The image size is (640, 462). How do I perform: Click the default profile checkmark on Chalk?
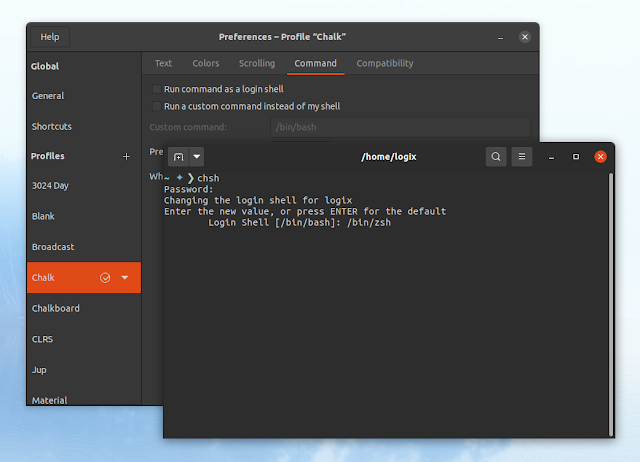click(105, 278)
